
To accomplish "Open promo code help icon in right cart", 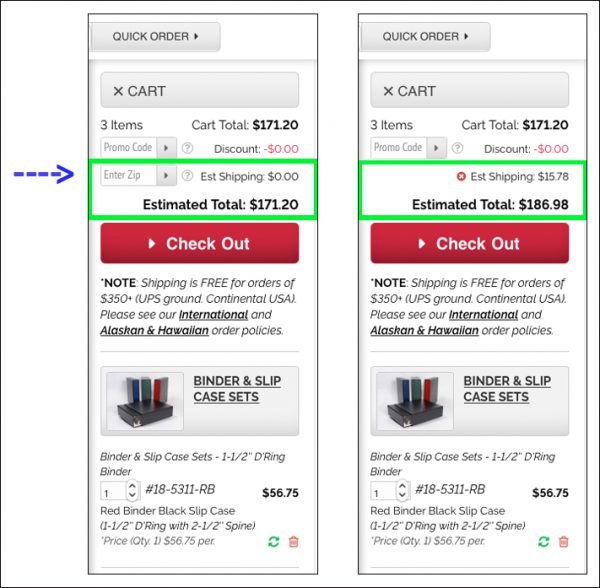I will coord(457,148).
